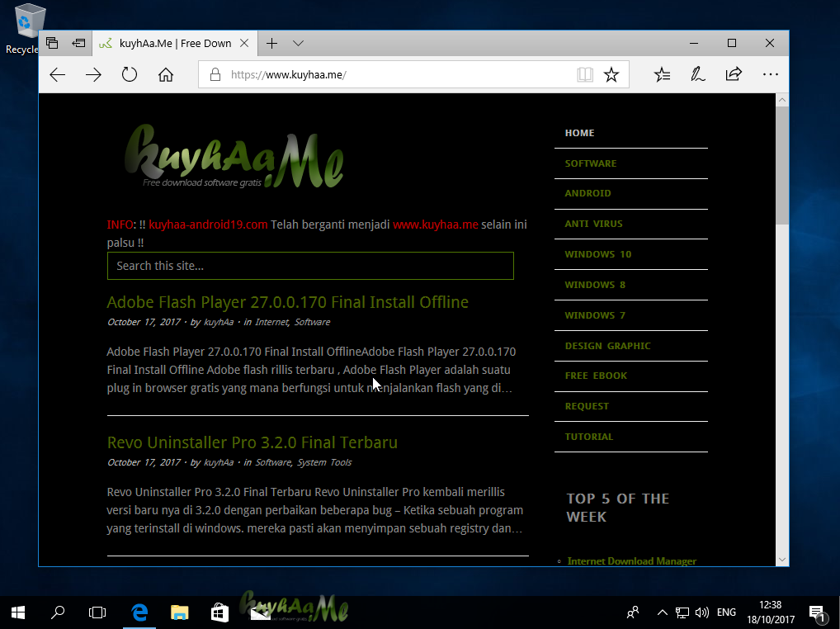Viewport: 840px width, 629px height.
Task: Open tabs you've set aside
Action: (52, 43)
